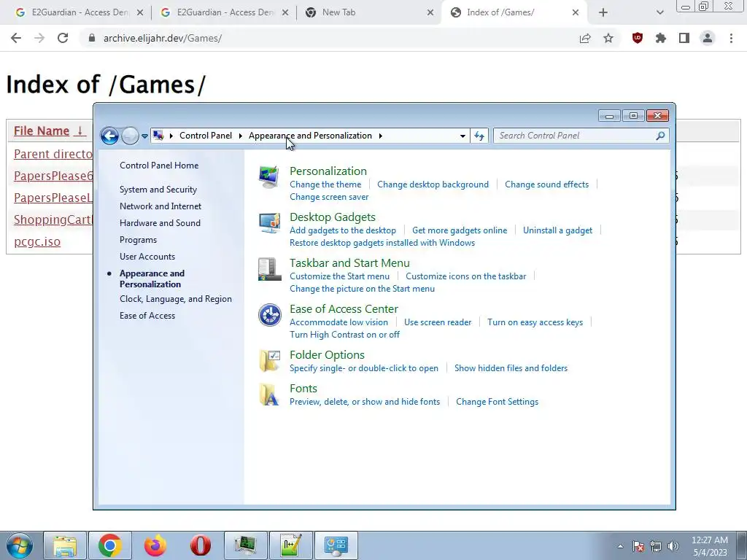Image resolution: width=747 pixels, height=560 pixels.
Task: Click the Fonts folder icon
Action: tap(269, 394)
